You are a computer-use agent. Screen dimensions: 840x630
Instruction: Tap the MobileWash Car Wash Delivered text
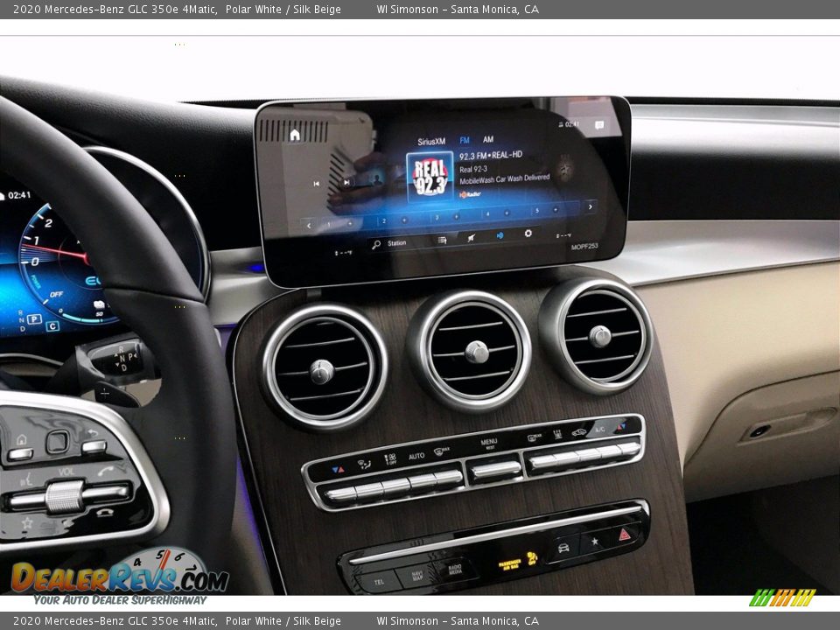coord(504,178)
